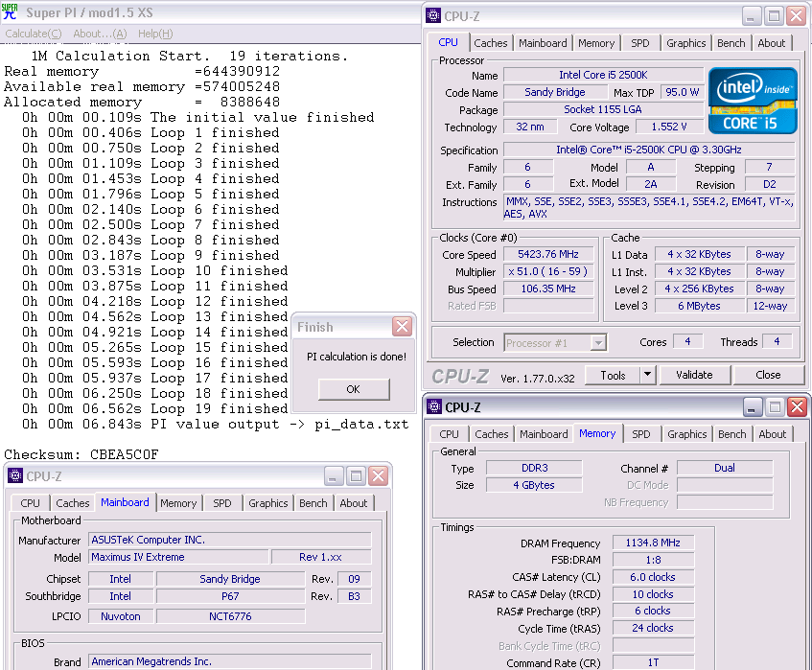Image resolution: width=812 pixels, height=670 pixels.
Task: Click the Channel # value Dual
Action: [725, 468]
